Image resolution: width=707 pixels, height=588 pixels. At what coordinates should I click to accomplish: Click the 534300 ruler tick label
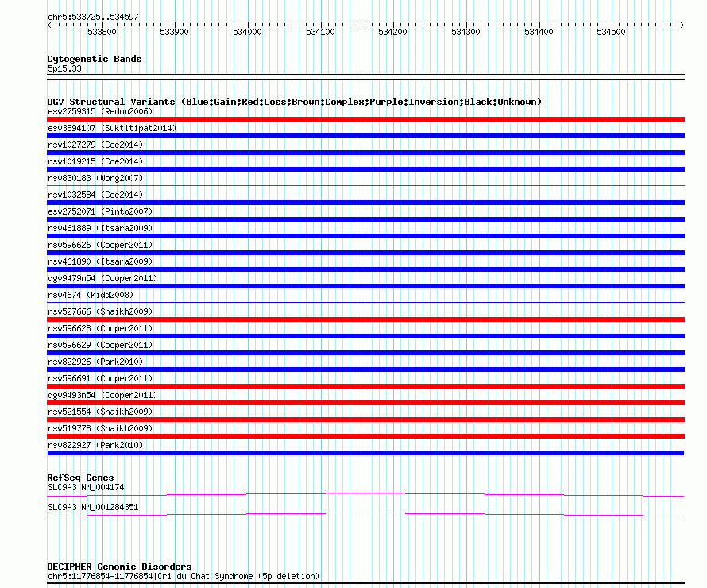tap(466, 32)
